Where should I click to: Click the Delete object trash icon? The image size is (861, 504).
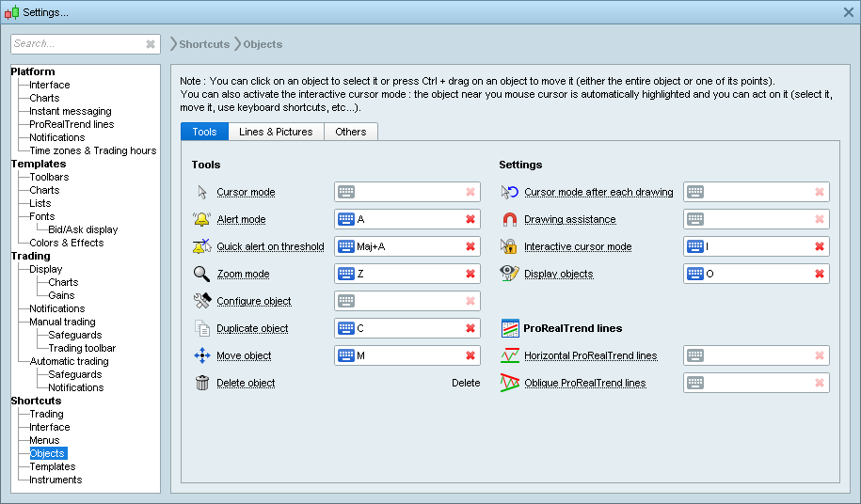[201, 384]
